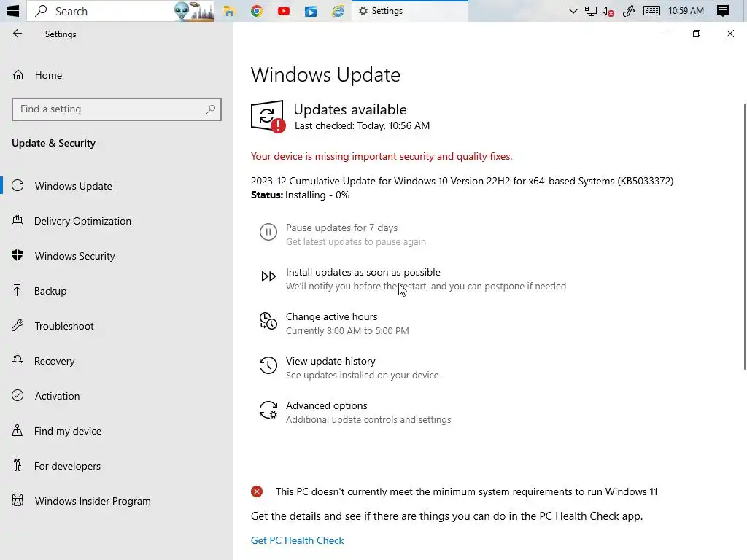The image size is (747, 560).
Task: Click Install updates as soon as possible
Action: coord(363,273)
